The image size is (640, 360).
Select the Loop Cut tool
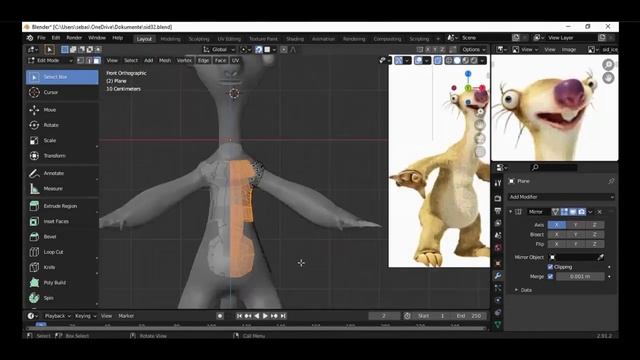coord(62,252)
